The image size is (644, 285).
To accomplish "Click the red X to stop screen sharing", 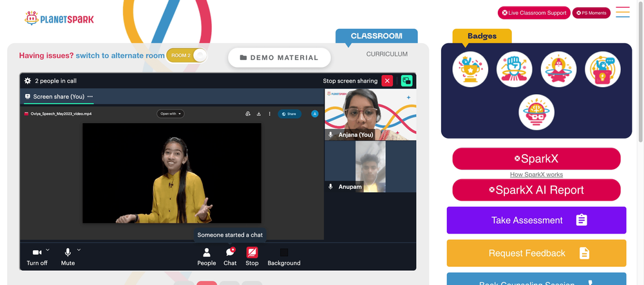I will coord(387,81).
